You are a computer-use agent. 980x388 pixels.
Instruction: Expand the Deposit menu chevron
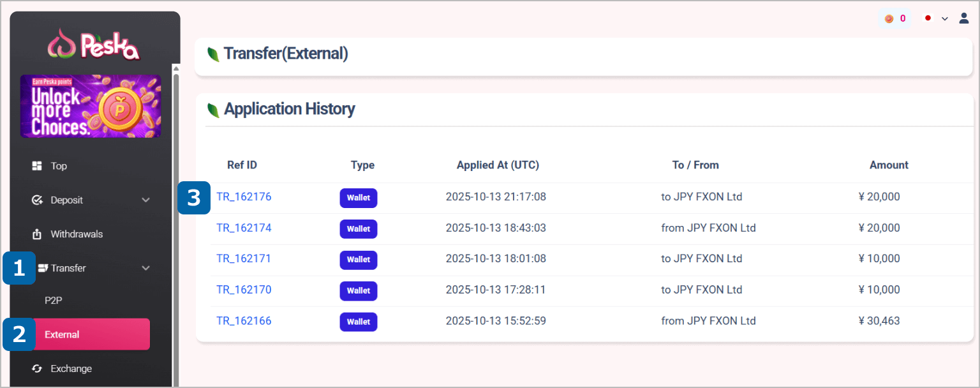[145, 200]
